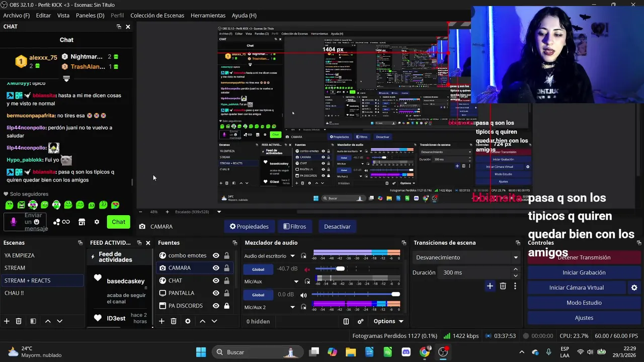Image resolution: width=644 pixels, height=362 pixels.
Task: Open Colección de Escenas menu
Action: 157,16
